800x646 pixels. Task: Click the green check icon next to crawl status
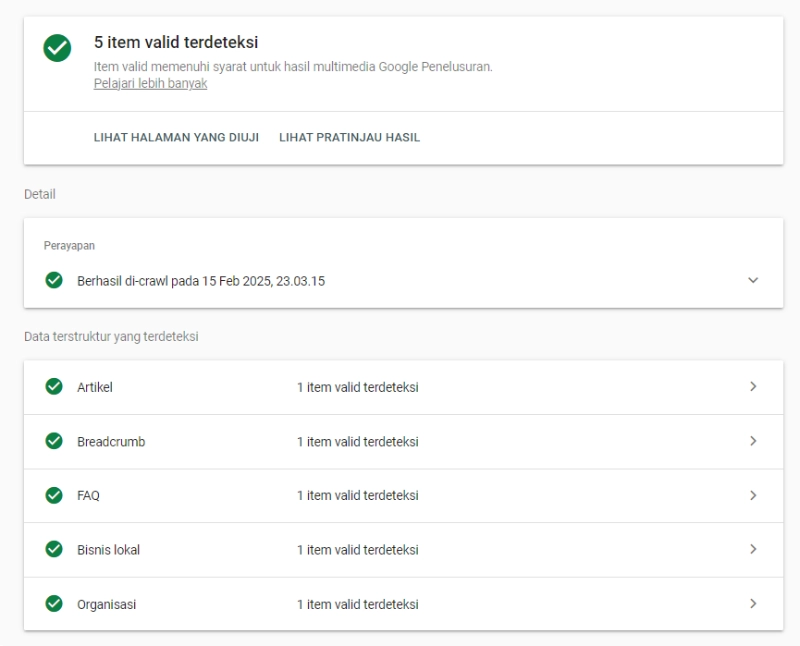click(x=54, y=280)
